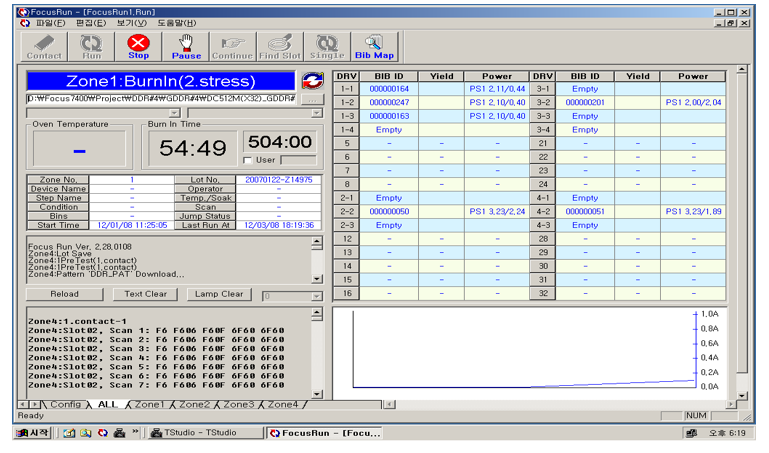Click tab strip scroll left arrow
Viewport: 769px width, 453px height.
click(x=23, y=404)
